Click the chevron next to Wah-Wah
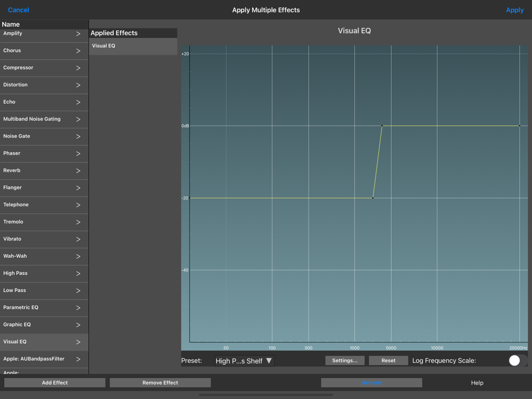 click(x=78, y=256)
